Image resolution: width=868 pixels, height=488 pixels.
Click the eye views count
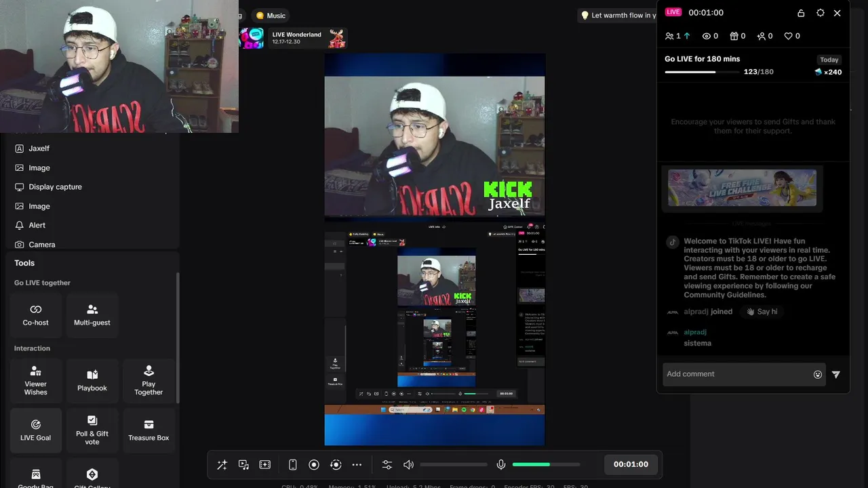coord(710,36)
